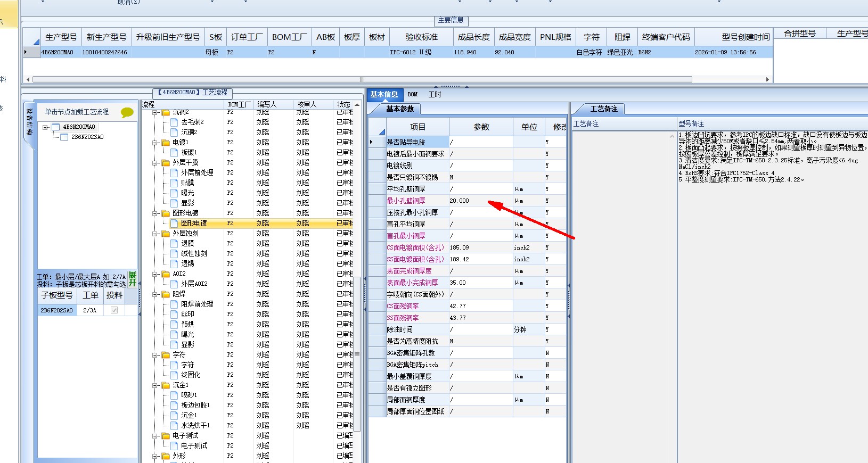Collapse the 图形电镀 folder group
Image resolution: width=868 pixels, height=463 pixels.
[x=155, y=213]
